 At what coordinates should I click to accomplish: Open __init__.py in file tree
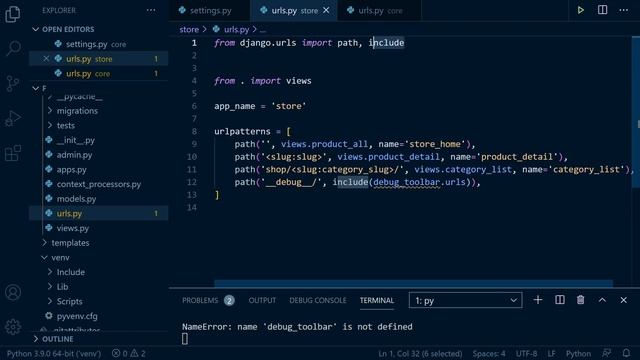[76, 140]
